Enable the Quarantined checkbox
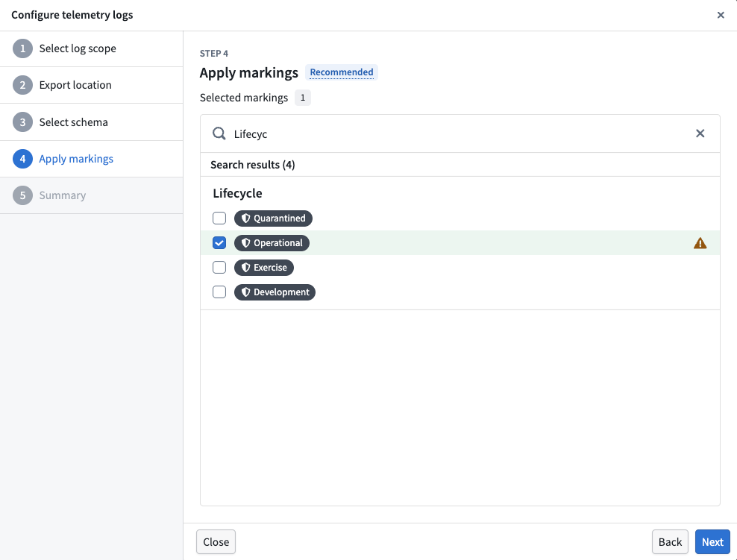The height and width of the screenshot is (560, 737). pos(219,218)
